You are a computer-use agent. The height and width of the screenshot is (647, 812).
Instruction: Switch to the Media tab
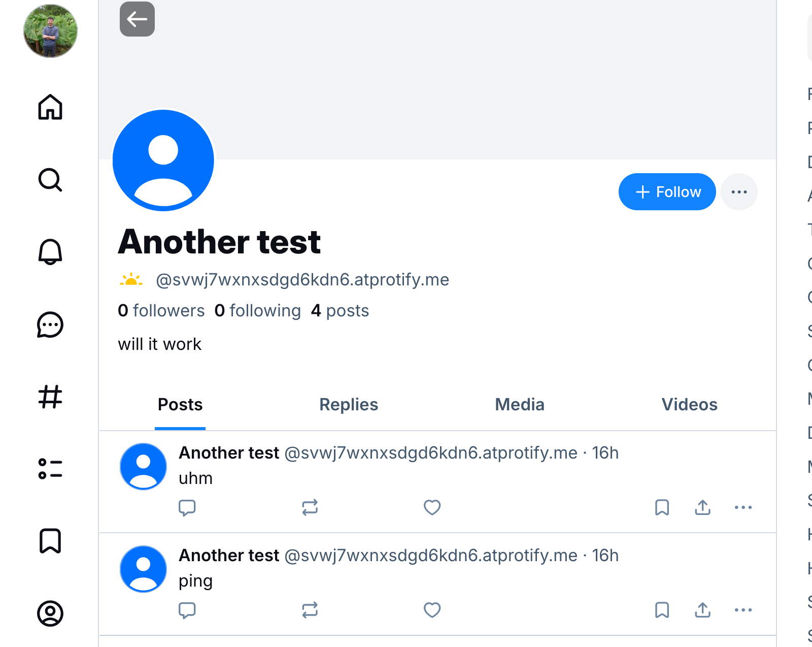click(x=519, y=405)
